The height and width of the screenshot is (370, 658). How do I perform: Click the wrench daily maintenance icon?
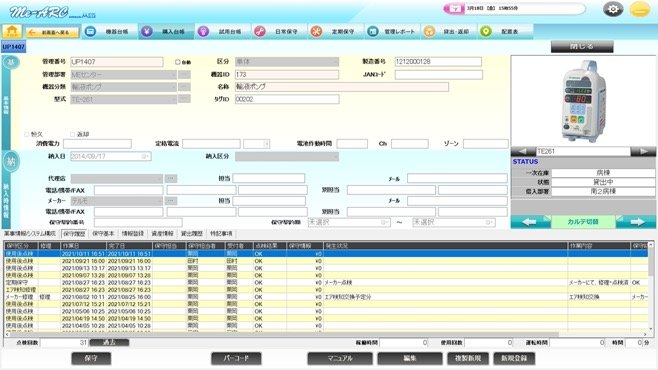coord(260,31)
